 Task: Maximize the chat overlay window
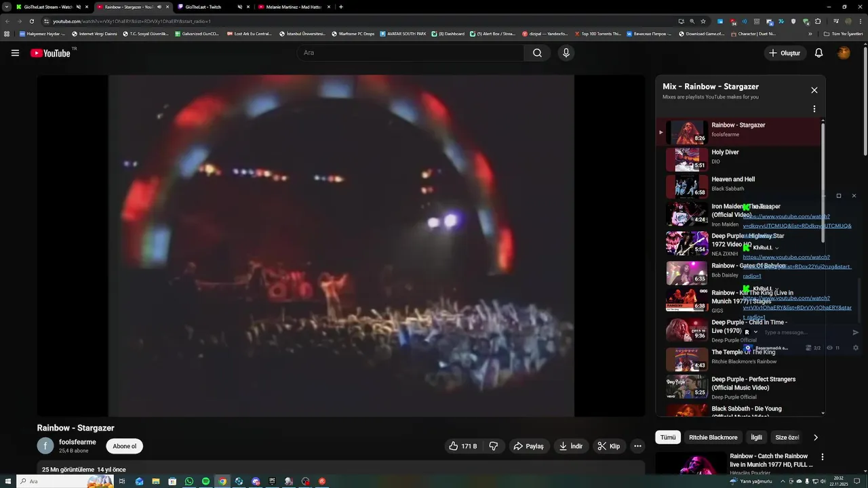coord(839,196)
